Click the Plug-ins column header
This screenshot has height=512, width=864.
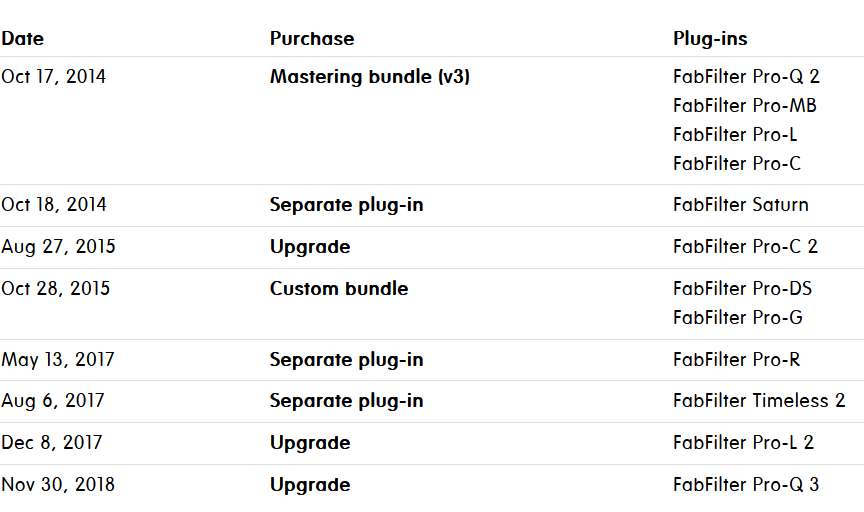710,39
